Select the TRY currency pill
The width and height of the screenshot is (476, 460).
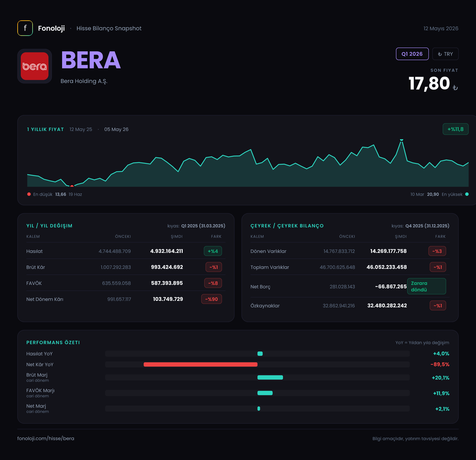tap(445, 54)
